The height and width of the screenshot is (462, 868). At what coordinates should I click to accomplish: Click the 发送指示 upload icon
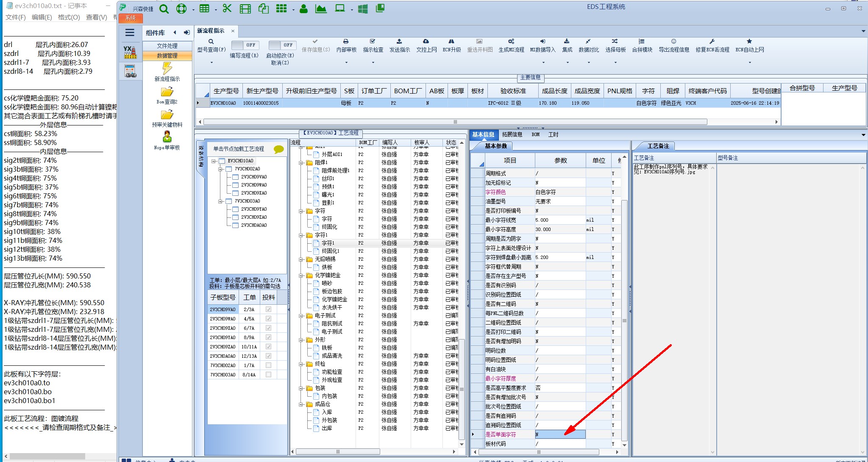point(399,42)
